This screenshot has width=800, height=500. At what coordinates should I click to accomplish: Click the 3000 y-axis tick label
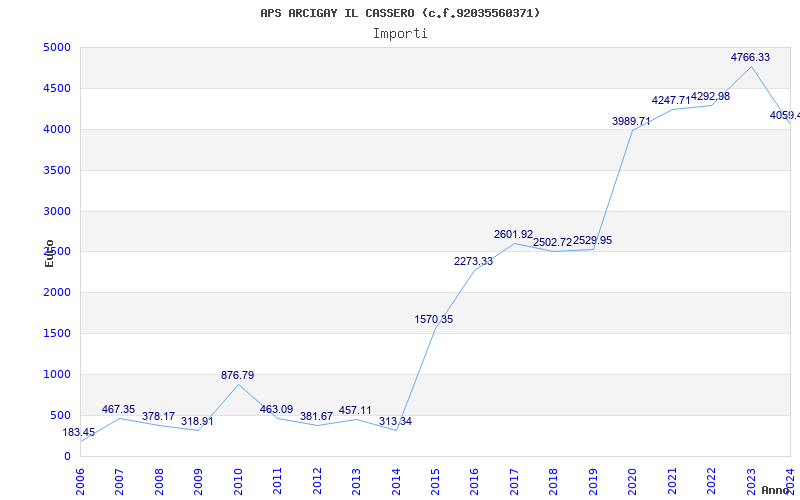point(57,211)
